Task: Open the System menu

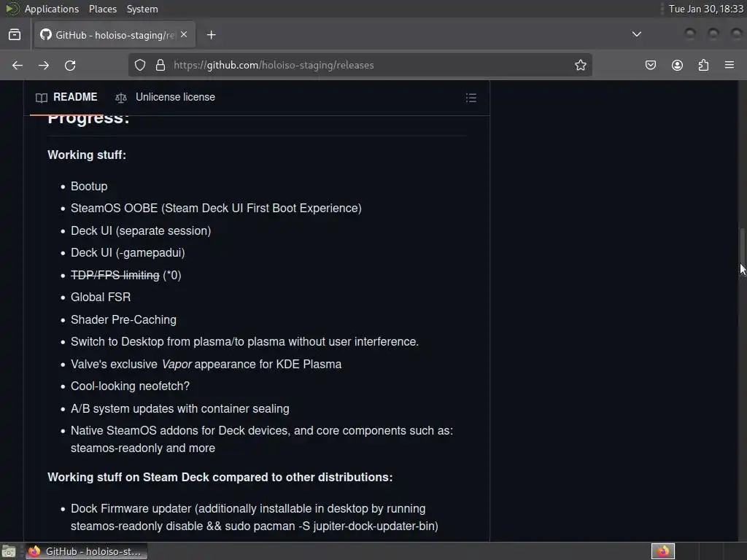Action: tap(142, 9)
